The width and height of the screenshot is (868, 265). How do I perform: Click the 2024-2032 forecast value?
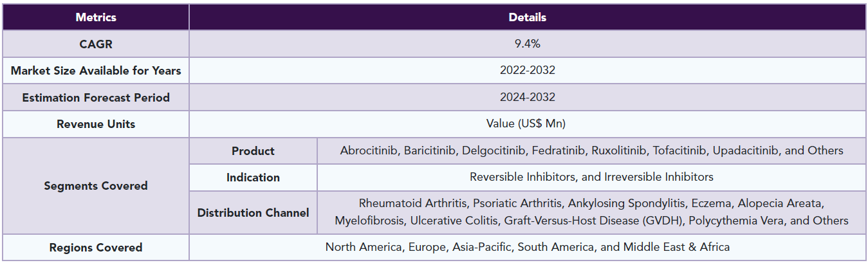pos(528,98)
